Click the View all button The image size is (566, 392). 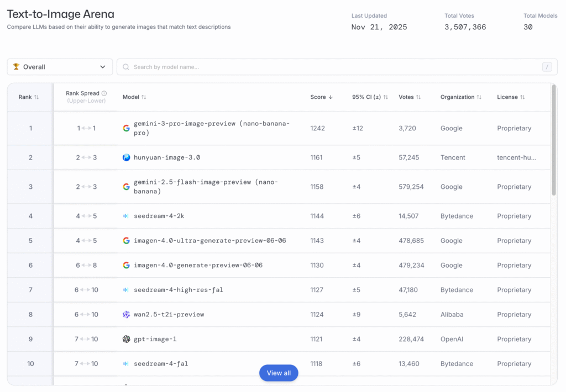tap(279, 373)
